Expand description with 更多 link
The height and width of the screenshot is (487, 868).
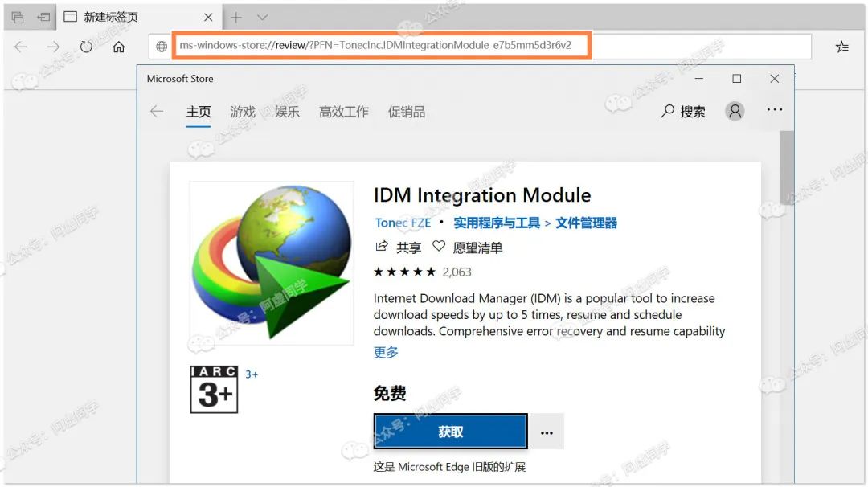pos(386,353)
